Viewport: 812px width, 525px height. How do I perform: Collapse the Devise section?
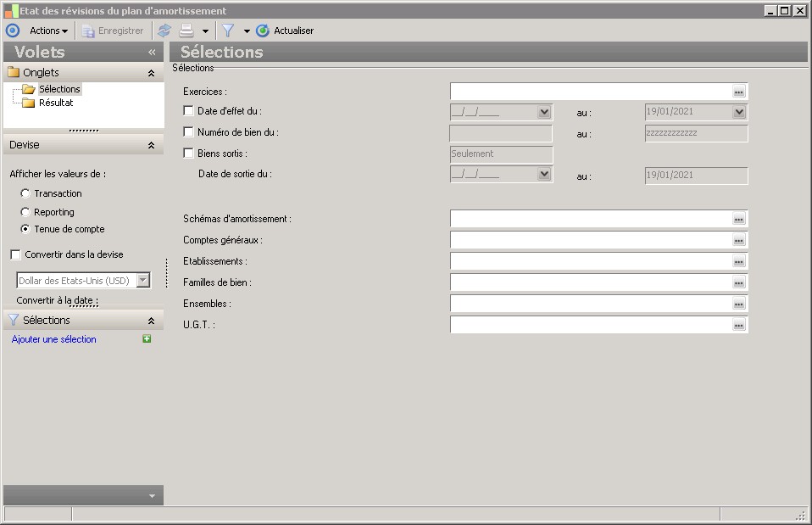[x=151, y=145]
